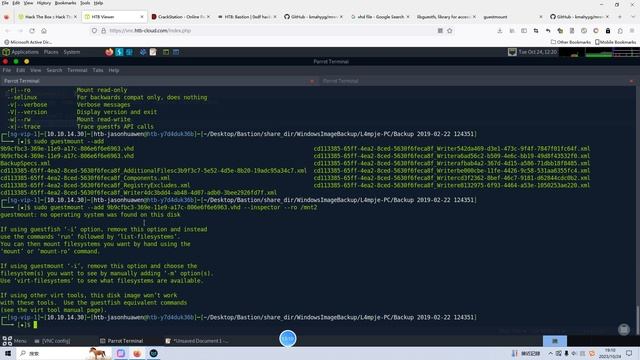The image size is (640, 360).
Task: Open the terminal Help menu
Action: click(x=113, y=70)
